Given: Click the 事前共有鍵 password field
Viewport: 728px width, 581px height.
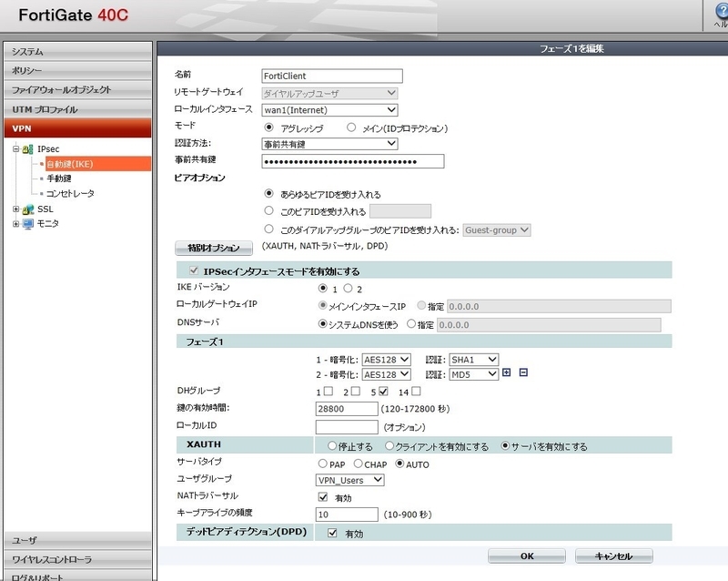Looking at the screenshot, I should pos(353,161).
